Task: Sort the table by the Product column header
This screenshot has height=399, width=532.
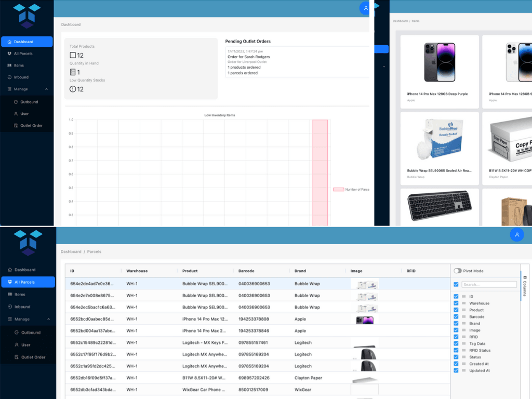Action: click(x=191, y=271)
